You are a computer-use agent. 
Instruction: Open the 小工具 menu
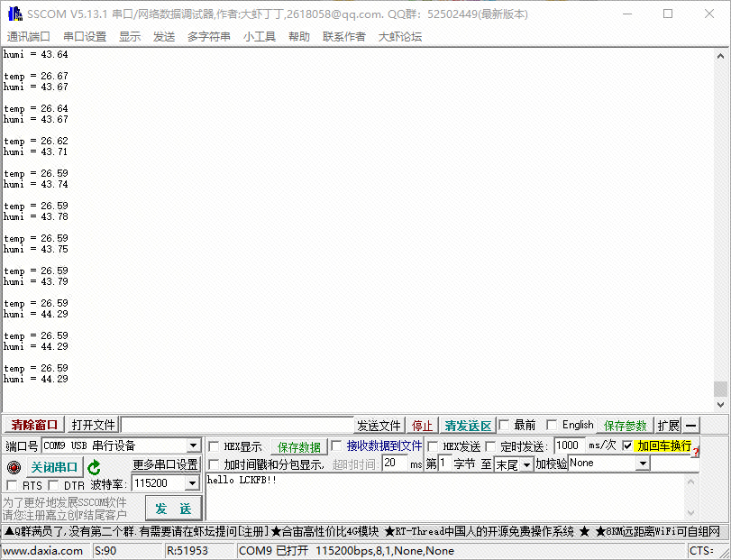click(x=259, y=37)
